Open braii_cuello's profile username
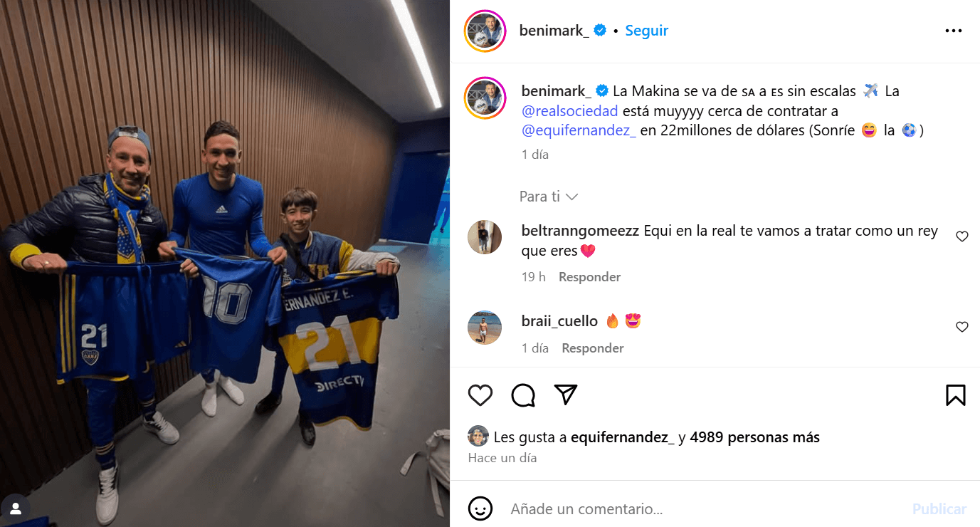 click(x=559, y=321)
